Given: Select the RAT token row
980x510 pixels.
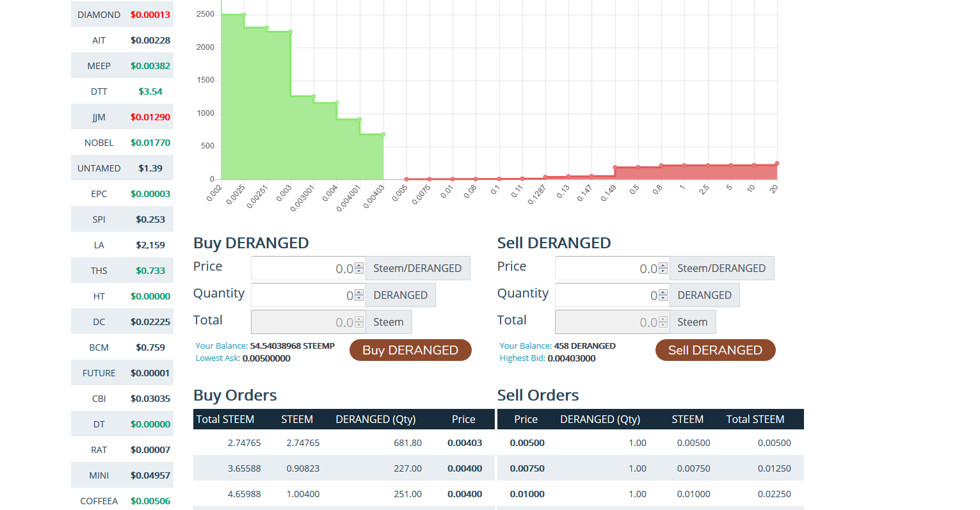Looking at the screenshot, I should [x=122, y=449].
